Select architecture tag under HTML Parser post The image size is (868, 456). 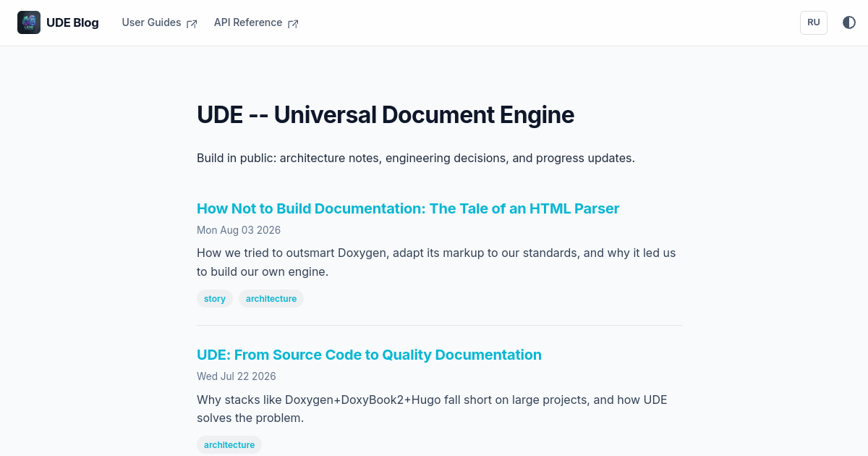(x=271, y=299)
